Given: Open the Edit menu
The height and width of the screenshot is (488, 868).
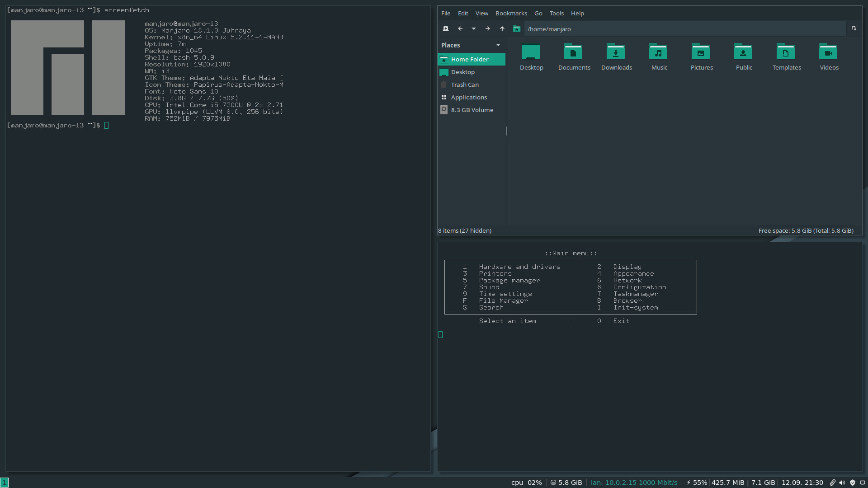Looking at the screenshot, I should (x=463, y=13).
